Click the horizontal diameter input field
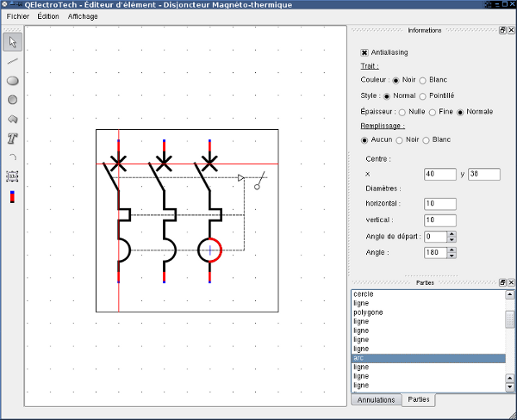This screenshot has height=420, width=517. pos(440,204)
